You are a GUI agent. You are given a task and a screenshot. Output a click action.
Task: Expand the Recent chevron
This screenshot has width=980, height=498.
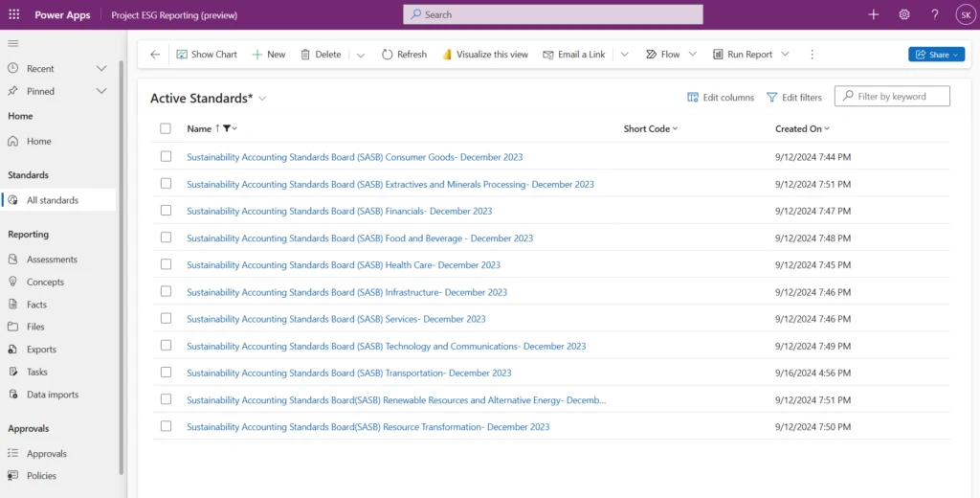(101, 68)
